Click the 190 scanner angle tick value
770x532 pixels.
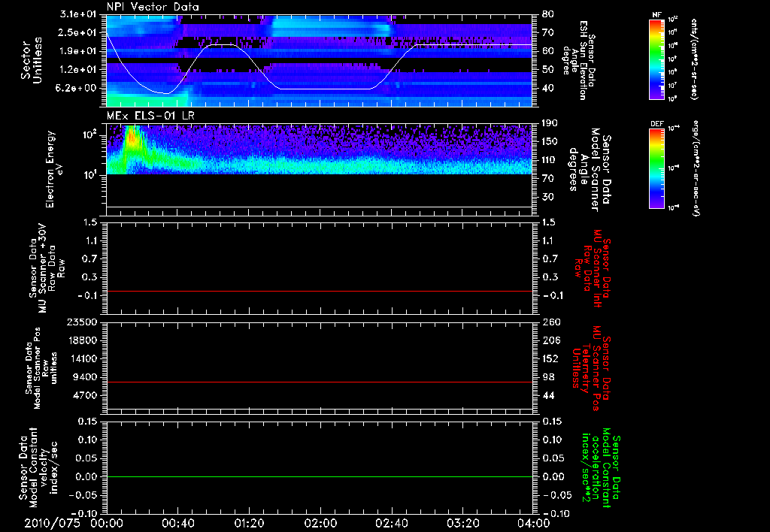pos(550,123)
